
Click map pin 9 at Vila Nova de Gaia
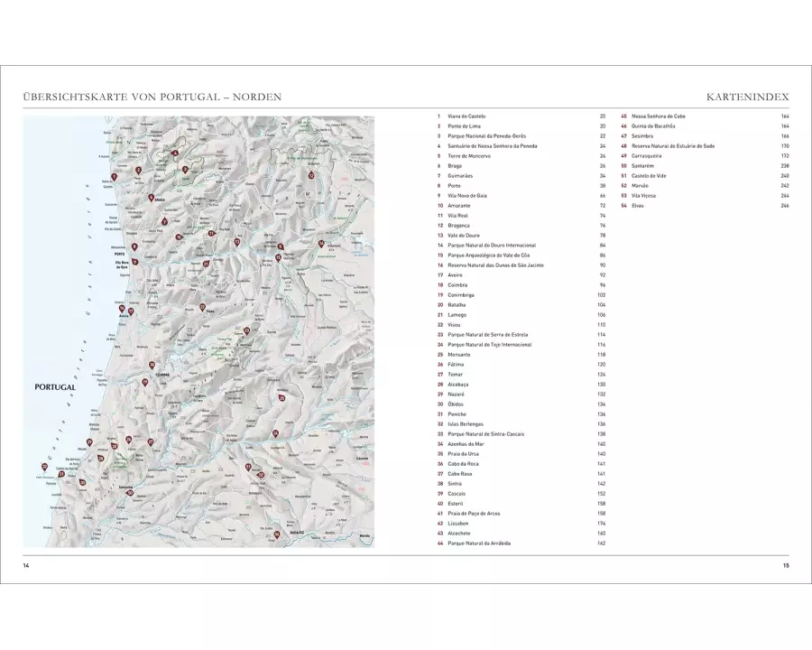(x=134, y=262)
